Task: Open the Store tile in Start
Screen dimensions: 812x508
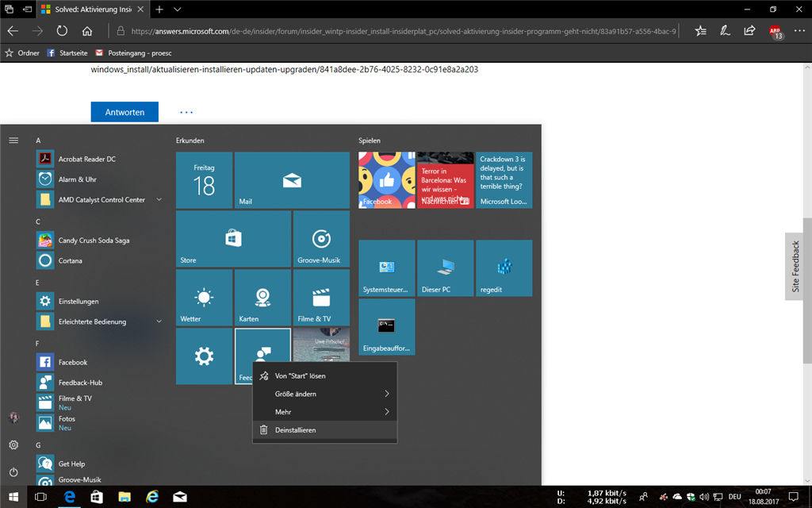Action: tap(234, 239)
